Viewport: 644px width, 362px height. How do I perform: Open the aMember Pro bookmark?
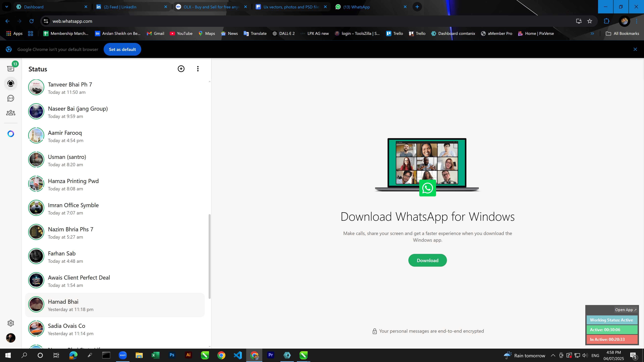tap(496, 34)
